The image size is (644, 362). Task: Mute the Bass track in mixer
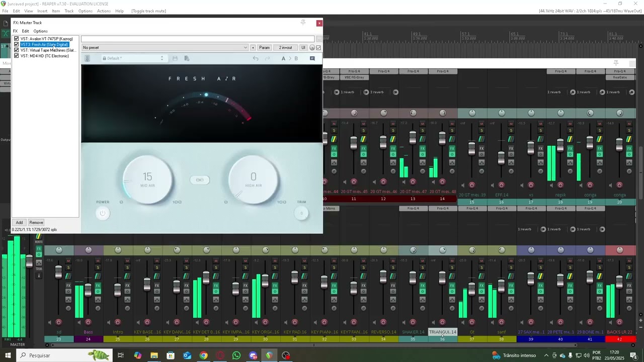(x=98, y=260)
